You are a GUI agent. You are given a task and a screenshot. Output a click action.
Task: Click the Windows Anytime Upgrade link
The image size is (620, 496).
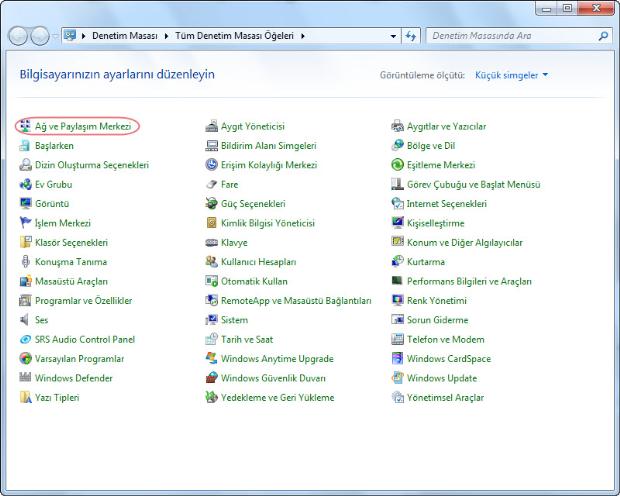point(277,359)
